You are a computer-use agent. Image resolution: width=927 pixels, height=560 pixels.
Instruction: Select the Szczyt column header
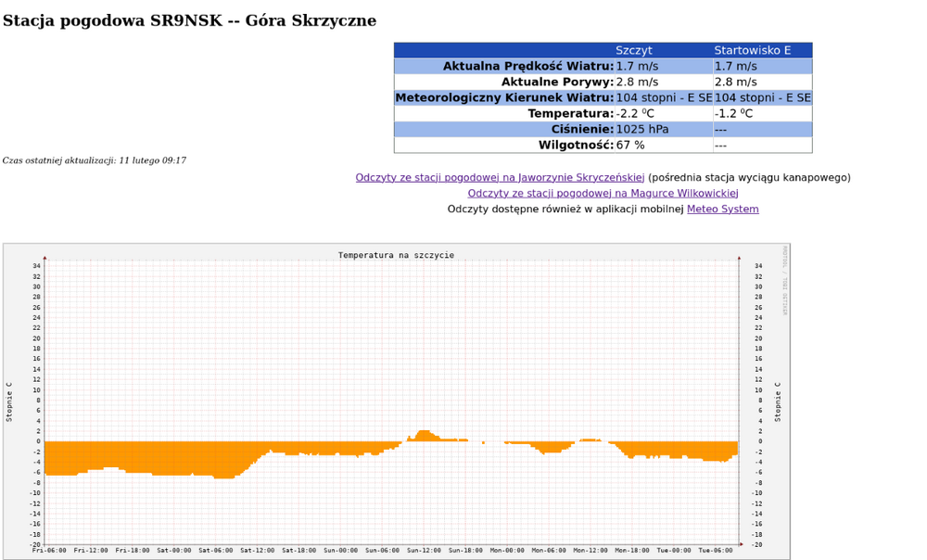(x=634, y=51)
